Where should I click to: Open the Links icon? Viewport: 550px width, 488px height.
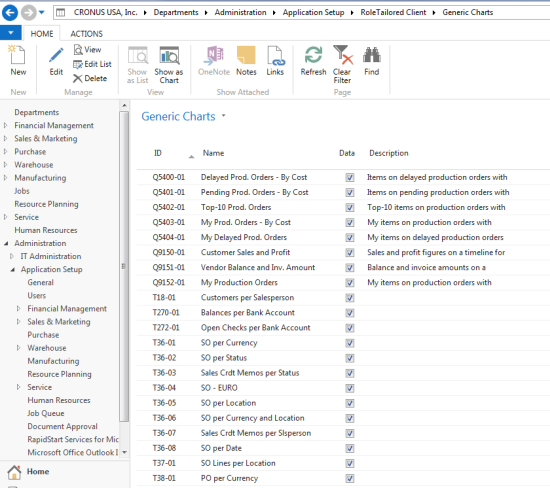275,55
